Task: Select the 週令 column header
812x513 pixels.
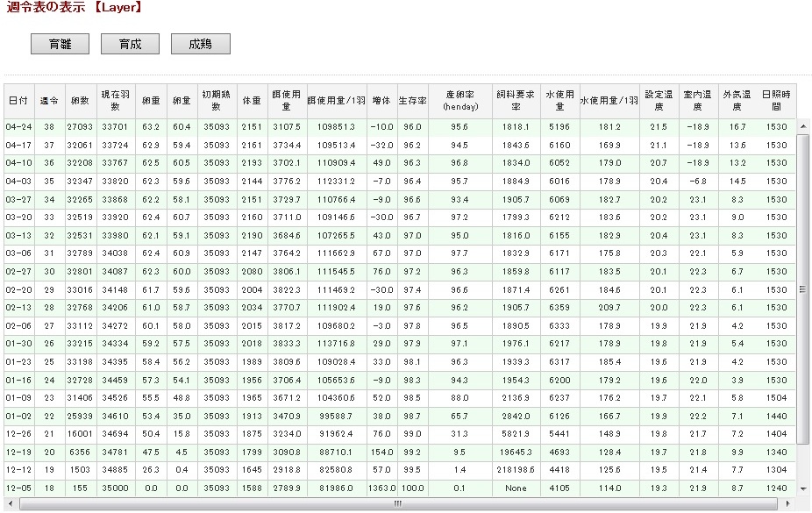Action: (51, 101)
